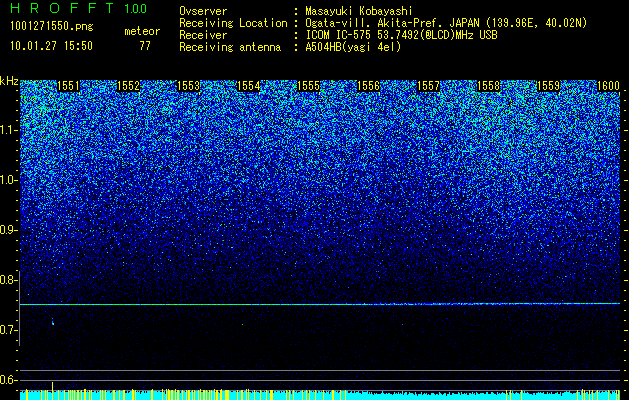Click the tall yellow spike in the level graph
This screenshot has width=629, height=400.
tap(53, 386)
